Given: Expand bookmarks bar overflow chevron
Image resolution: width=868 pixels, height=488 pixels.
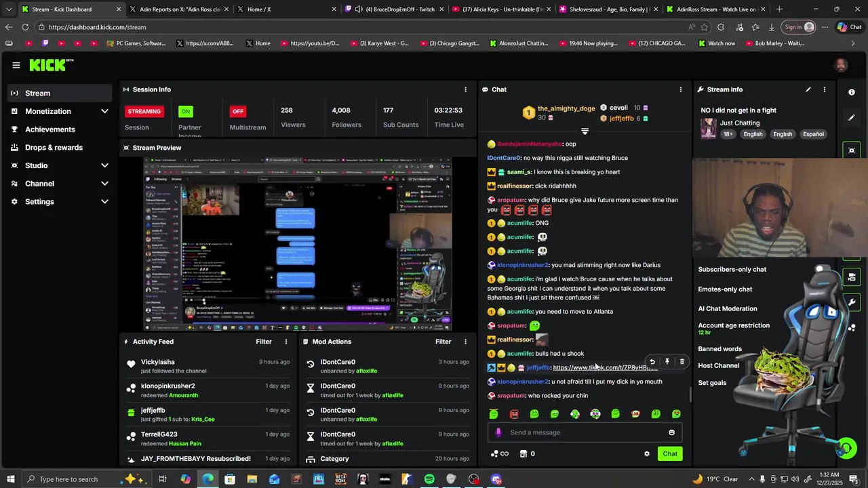Looking at the screenshot, I should coord(853,43).
